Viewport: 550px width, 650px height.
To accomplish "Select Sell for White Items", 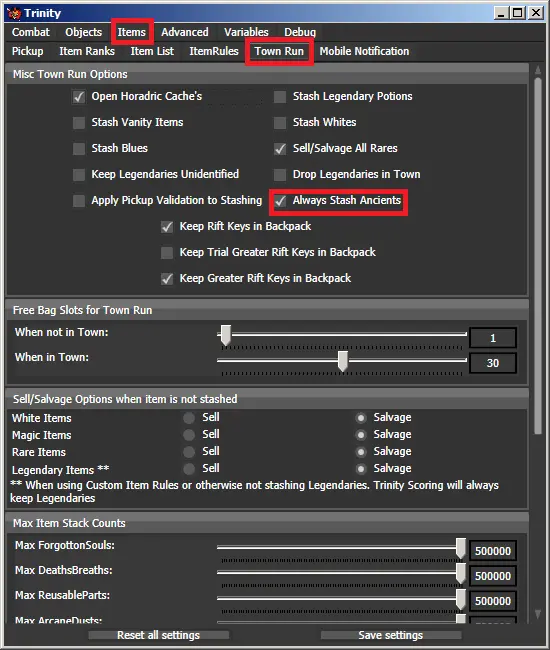I will (x=189, y=418).
